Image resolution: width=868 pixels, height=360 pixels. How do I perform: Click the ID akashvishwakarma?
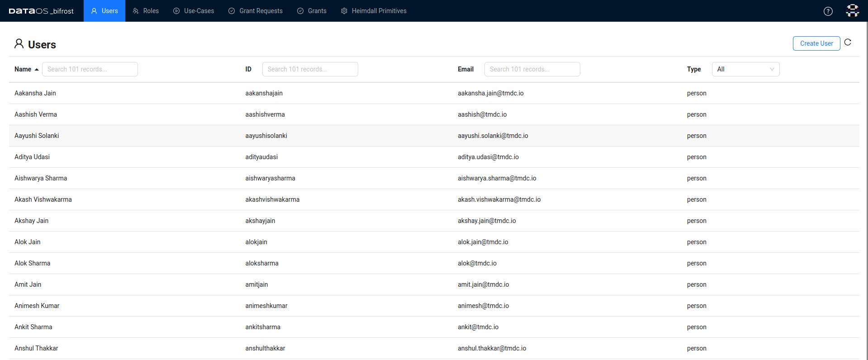(272, 199)
